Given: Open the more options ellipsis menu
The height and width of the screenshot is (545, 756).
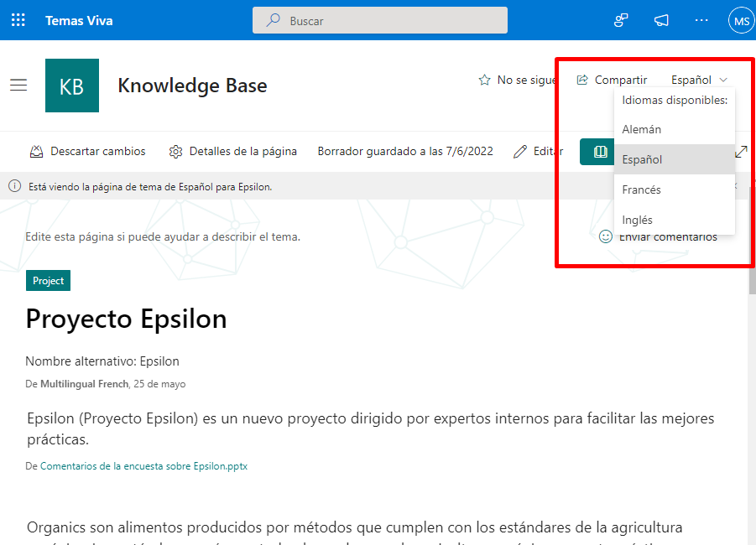Looking at the screenshot, I should pos(701,20).
